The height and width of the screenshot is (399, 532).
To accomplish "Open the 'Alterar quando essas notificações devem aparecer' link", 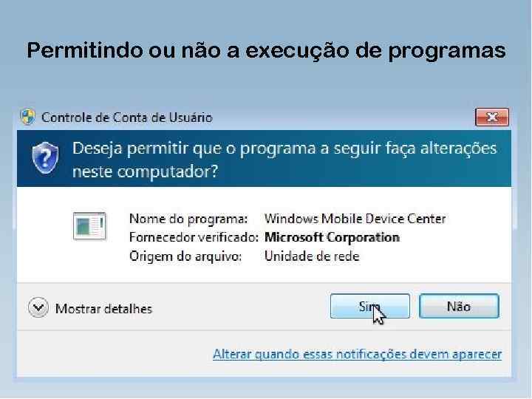I will click(358, 354).
